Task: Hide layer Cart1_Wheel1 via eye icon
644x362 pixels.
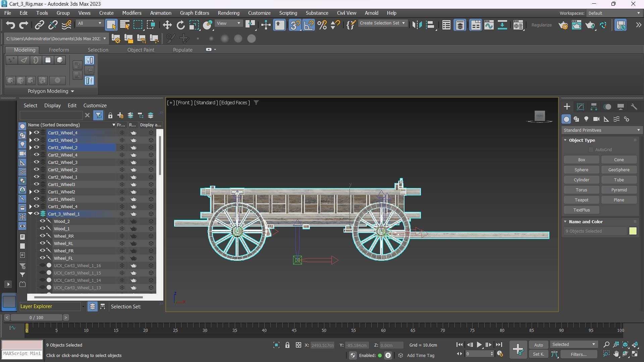Action: pyautogui.click(x=37, y=199)
